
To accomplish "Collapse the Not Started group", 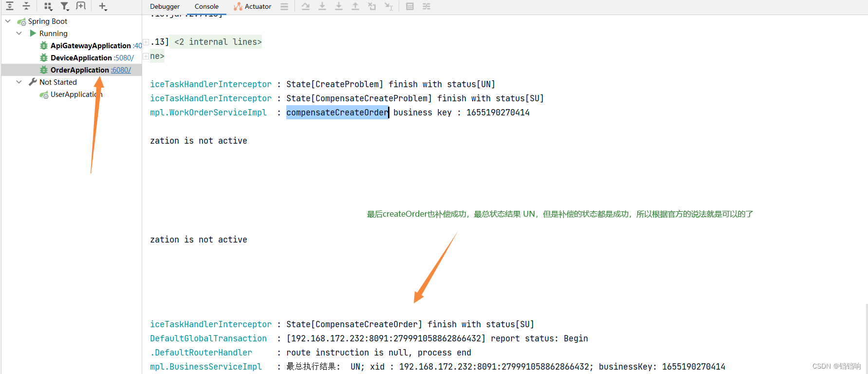I will (19, 82).
